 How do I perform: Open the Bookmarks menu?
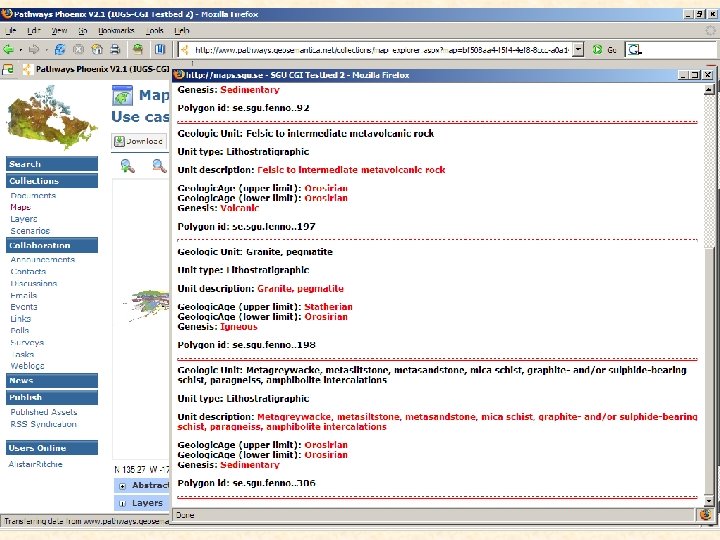point(116,30)
